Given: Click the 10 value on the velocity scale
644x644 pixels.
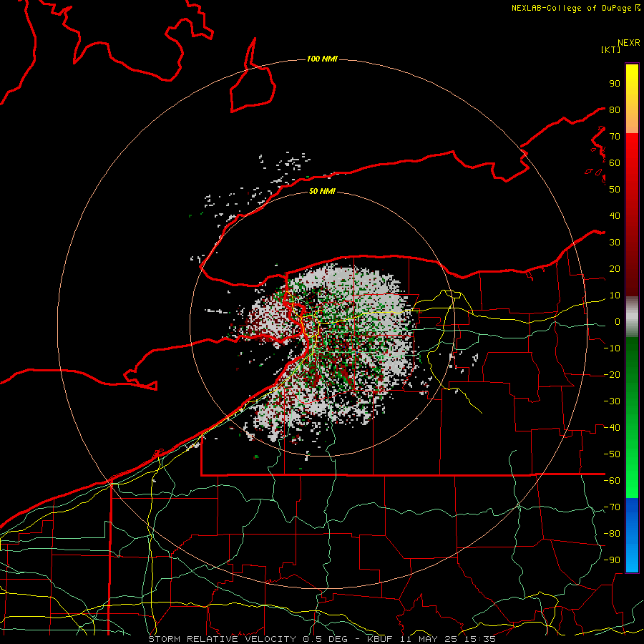Looking at the screenshot, I should click(615, 296).
